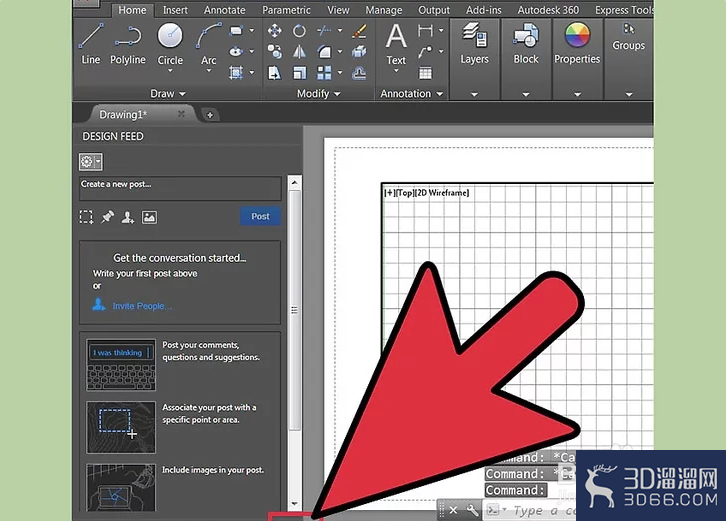
Task: Use the Mirror tool
Action: click(x=299, y=51)
